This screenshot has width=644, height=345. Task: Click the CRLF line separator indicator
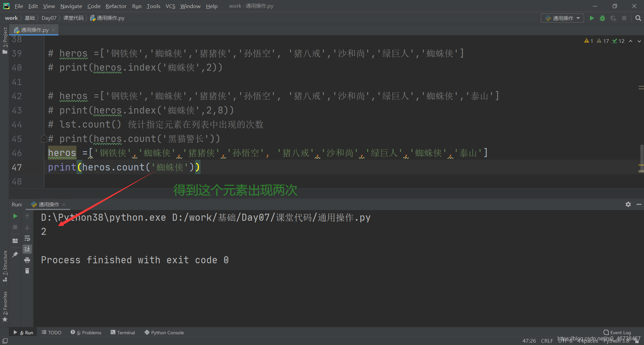click(547, 341)
